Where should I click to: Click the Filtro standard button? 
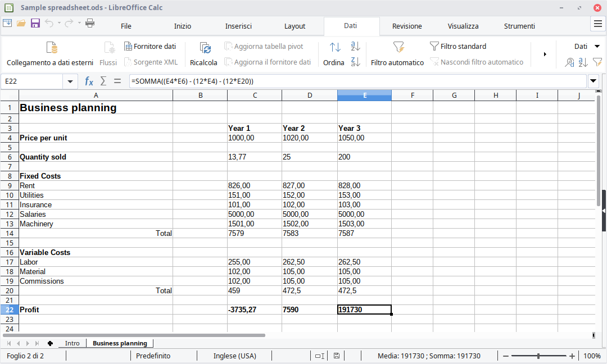458,46
